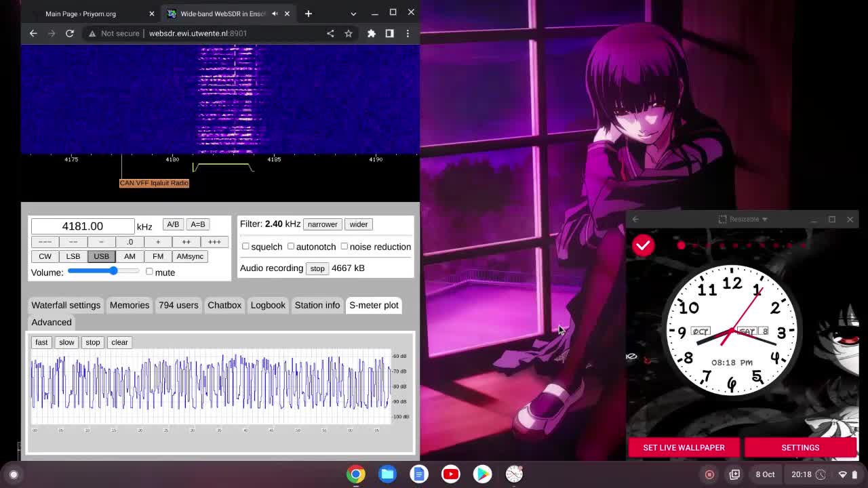
Task: Open the Chrome extensions puzzle icon
Action: (x=372, y=33)
